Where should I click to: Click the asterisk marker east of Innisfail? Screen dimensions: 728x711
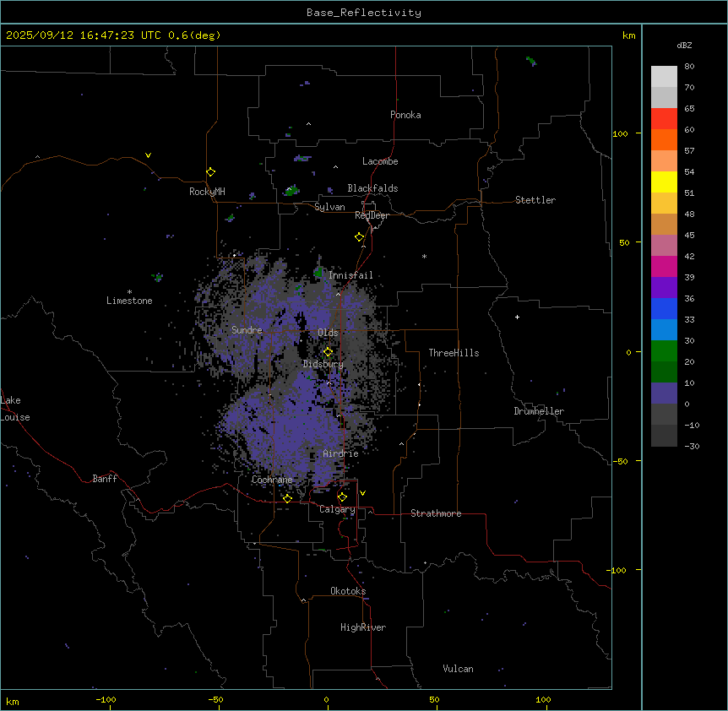424,256
